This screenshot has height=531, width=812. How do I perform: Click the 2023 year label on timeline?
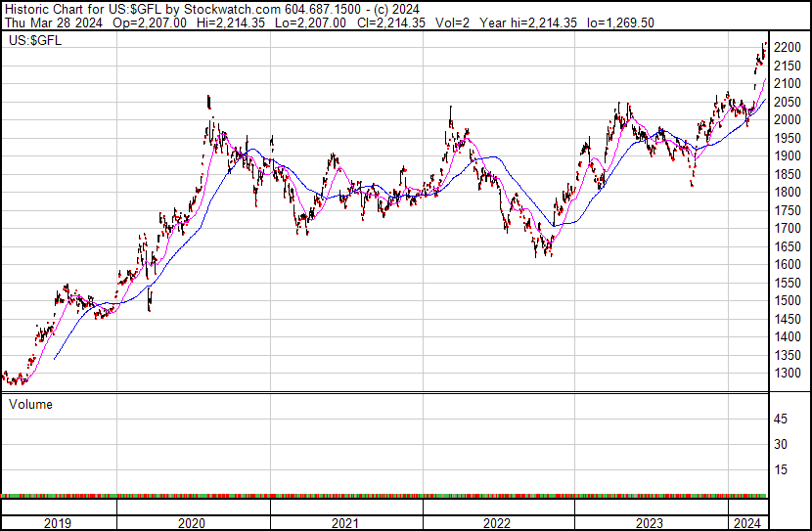point(650,524)
